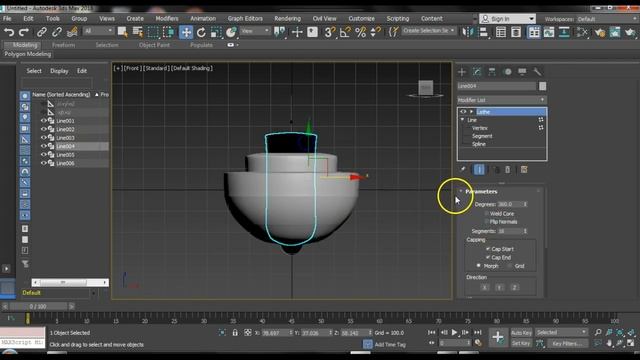Open the key mode Selected dropdown
Screen dimensions: 640x360
click(561, 332)
